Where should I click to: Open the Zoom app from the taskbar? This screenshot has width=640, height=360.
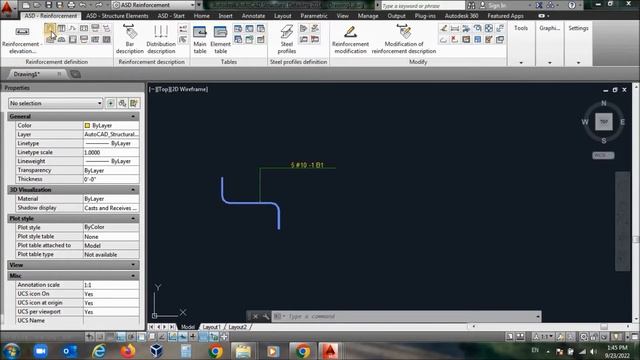point(40,351)
